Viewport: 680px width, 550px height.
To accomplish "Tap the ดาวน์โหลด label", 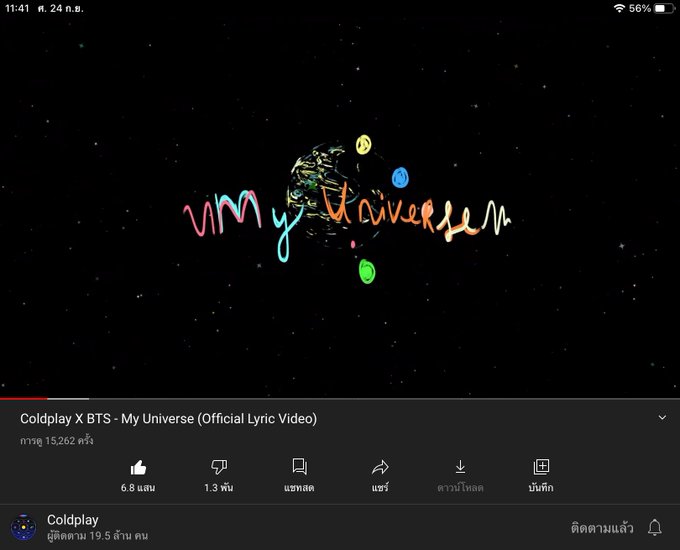I will click(x=460, y=488).
